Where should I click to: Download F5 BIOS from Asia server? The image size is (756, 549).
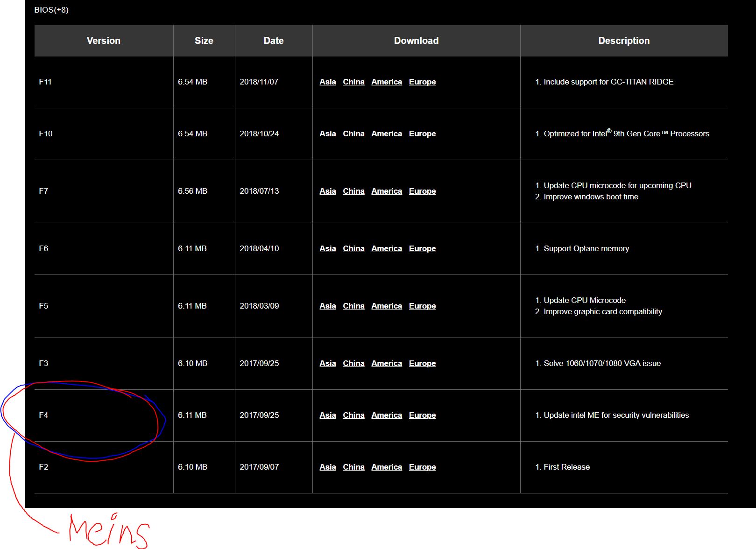(x=328, y=306)
